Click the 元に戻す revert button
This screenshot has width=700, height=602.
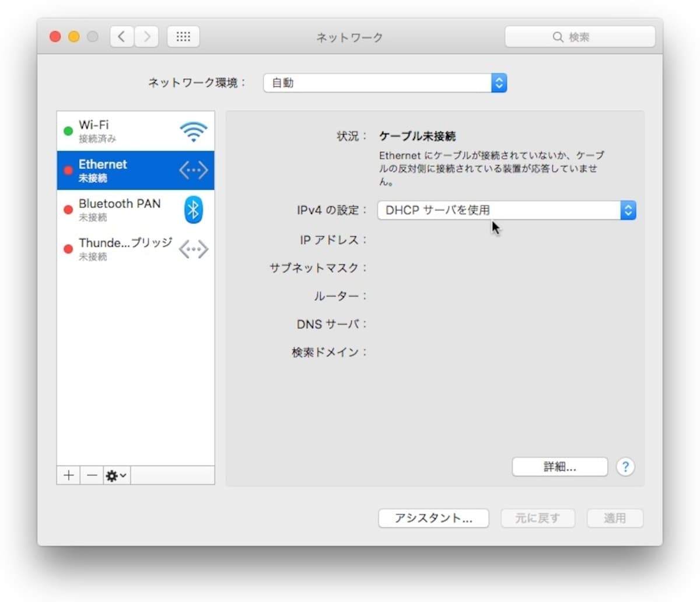(538, 518)
